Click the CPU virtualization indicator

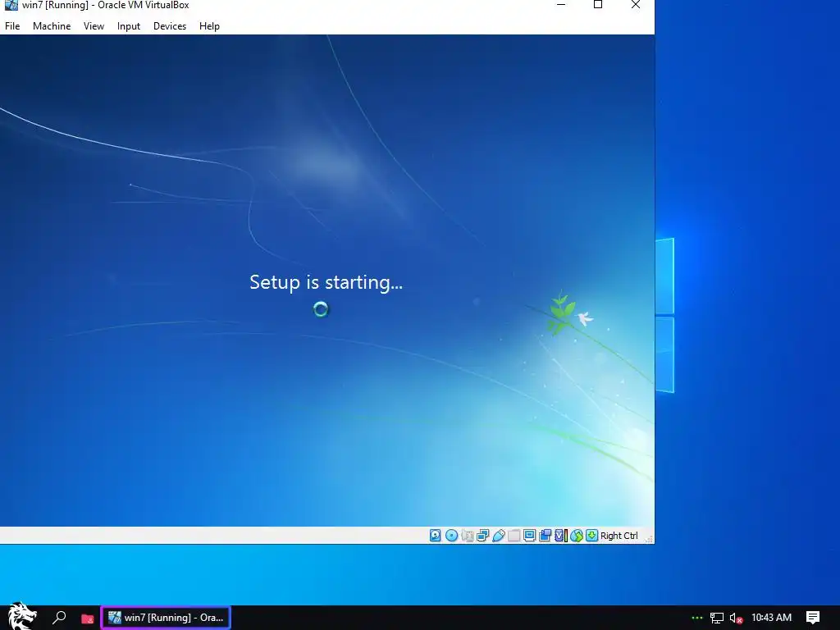(x=561, y=535)
